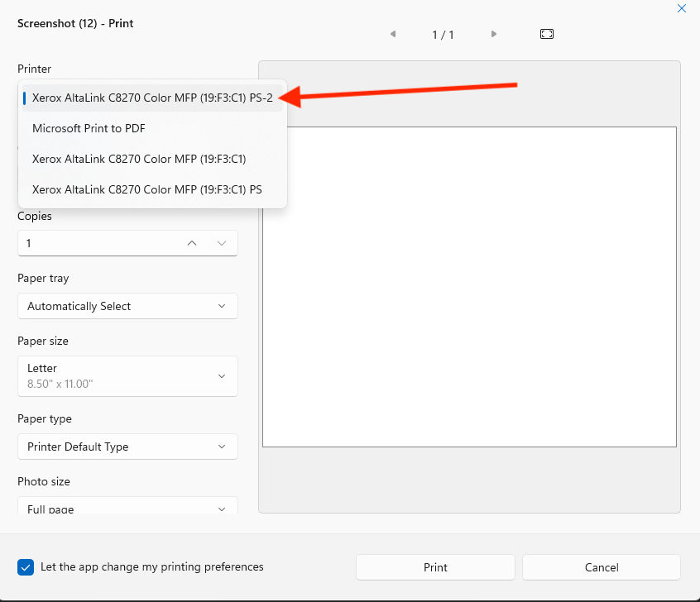This screenshot has height=602, width=700.
Task: Click the fit-to-window preview icon
Action: [x=546, y=34]
